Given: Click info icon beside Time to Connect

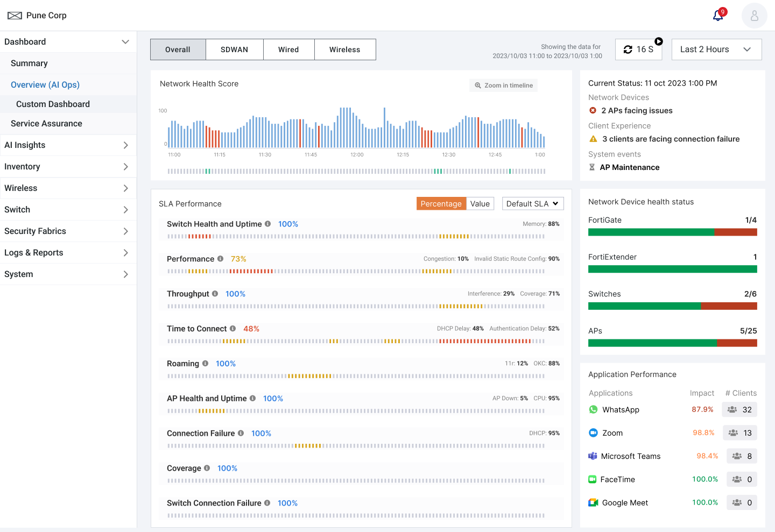Looking at the screenshot, I should click(x=232, y=329).
